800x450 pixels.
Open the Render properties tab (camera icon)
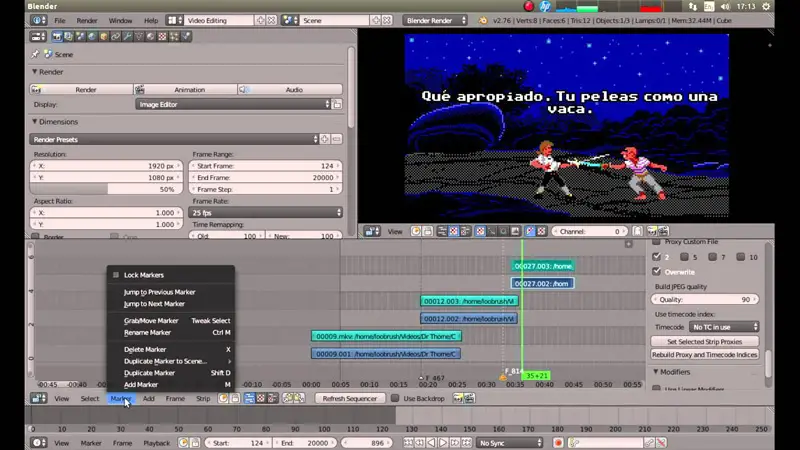[57, 37]
